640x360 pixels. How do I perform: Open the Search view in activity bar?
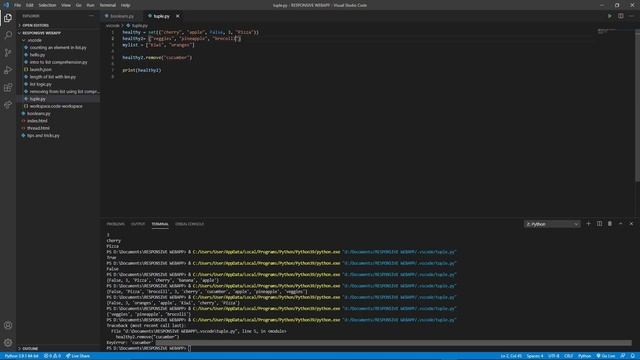tap(8, 35)
